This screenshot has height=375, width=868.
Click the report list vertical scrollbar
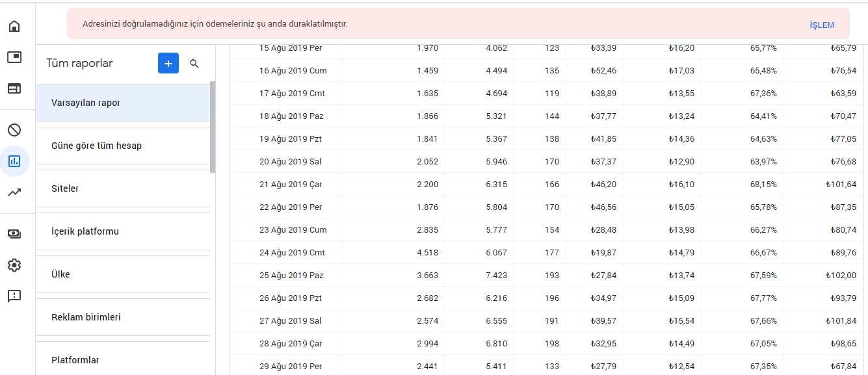(x=213, y=127)
